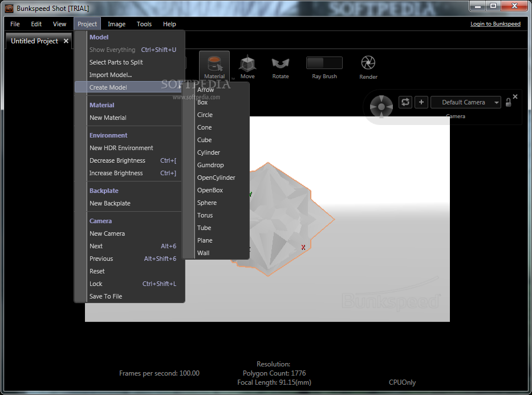
Task: Open the Default Camera dropdown
Action: pyautogui.click(x=466, y=102)
